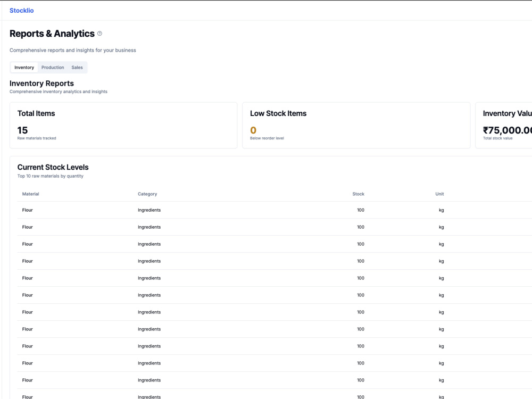Open the Sales tab
532x399 pixels.
(x=77, y=68)
